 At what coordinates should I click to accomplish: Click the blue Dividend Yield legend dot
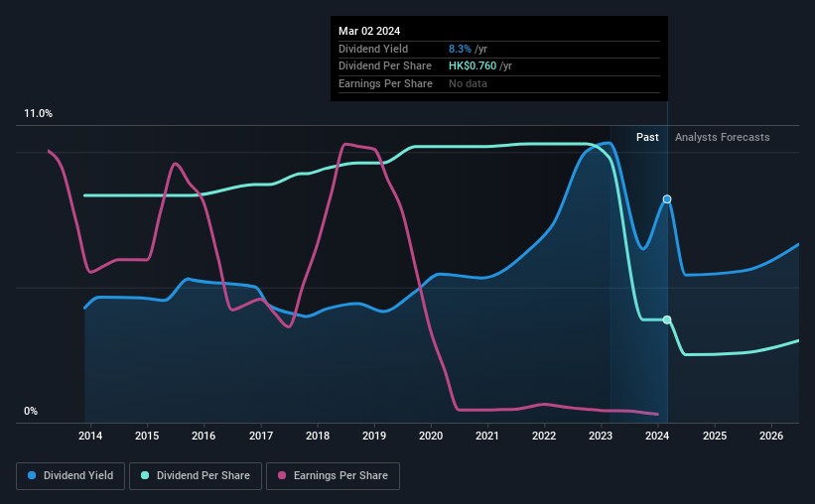pyautogui.click(x=32, y=475)
